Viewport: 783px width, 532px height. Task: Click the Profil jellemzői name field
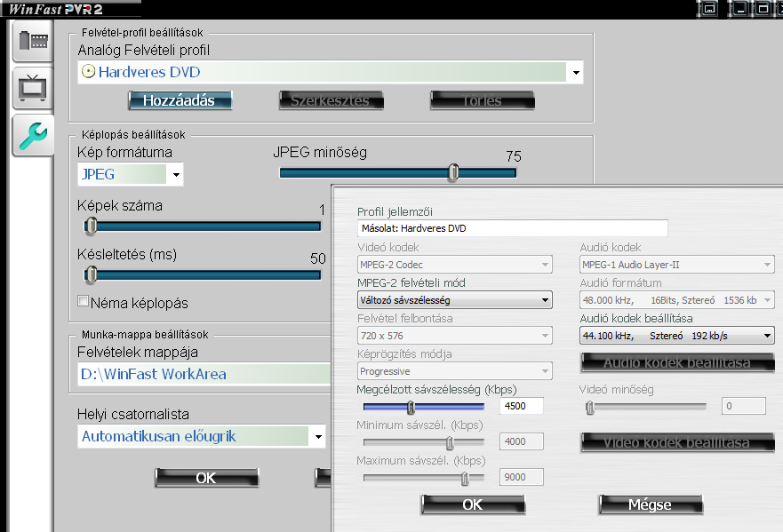click(512, 228)
